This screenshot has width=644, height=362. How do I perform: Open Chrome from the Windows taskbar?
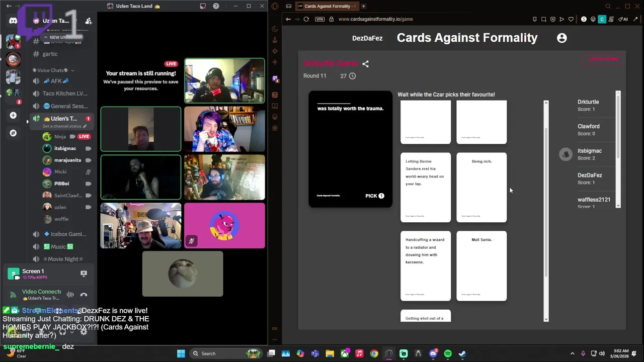click(x=374, y=353)
